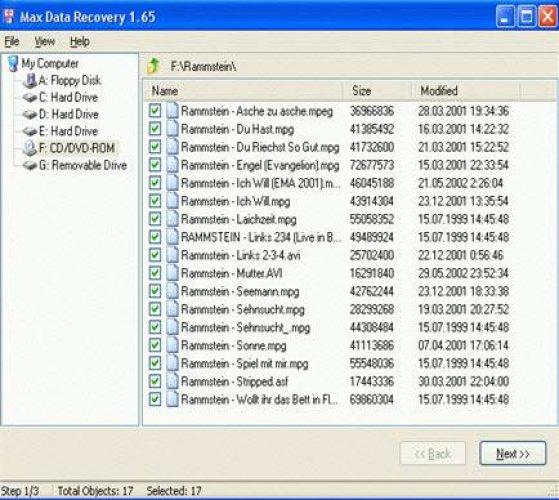Click file icon of Links 2-3-4.avi
559x500 pixels.
pyautogui.click(x=172, y=255)
